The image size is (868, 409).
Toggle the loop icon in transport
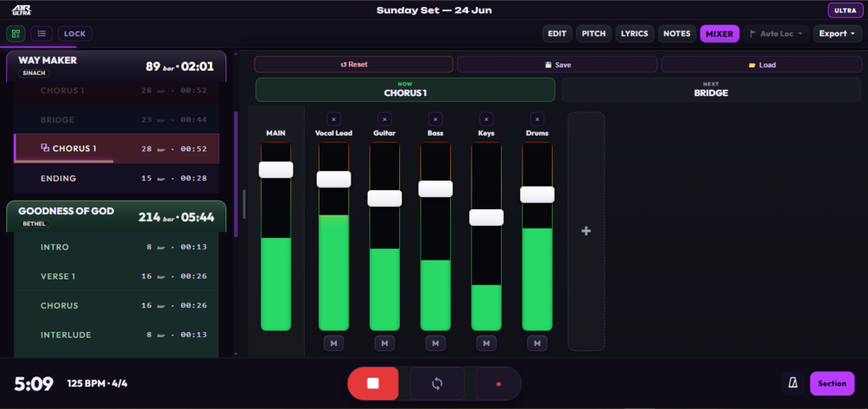437,384
